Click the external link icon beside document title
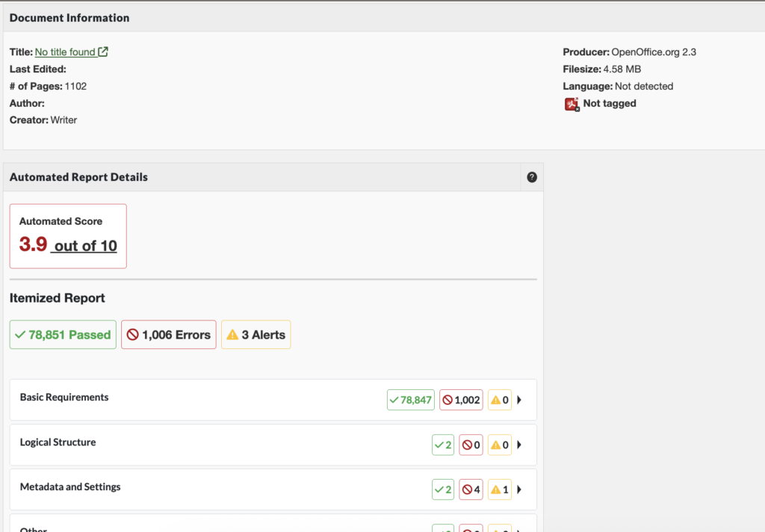The height and width of the screenshot is (532, 765). [103, 52]
